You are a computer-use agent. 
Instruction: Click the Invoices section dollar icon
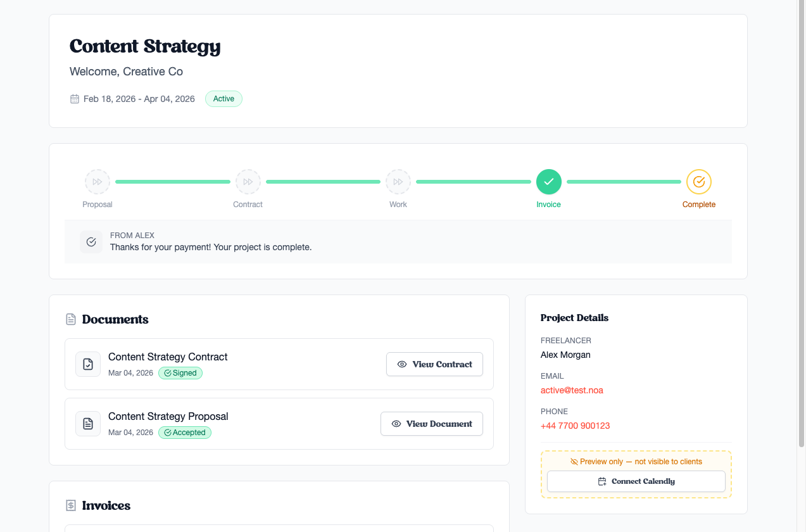tap(71, 505)
